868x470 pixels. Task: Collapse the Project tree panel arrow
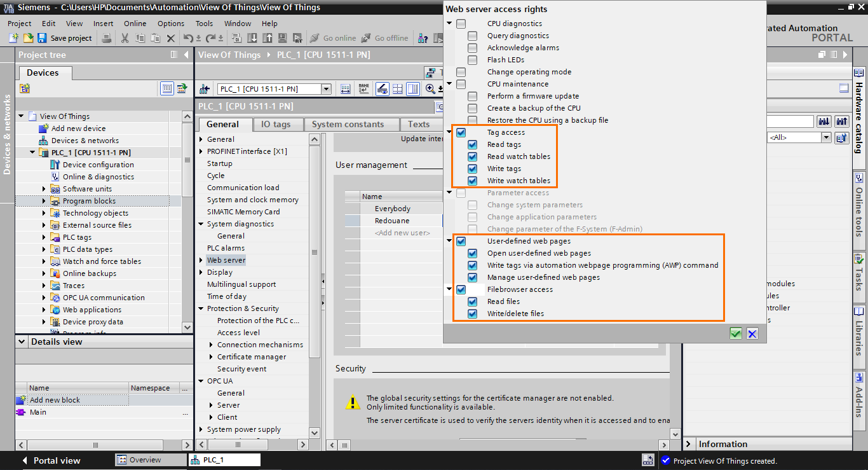coord(186,55)
